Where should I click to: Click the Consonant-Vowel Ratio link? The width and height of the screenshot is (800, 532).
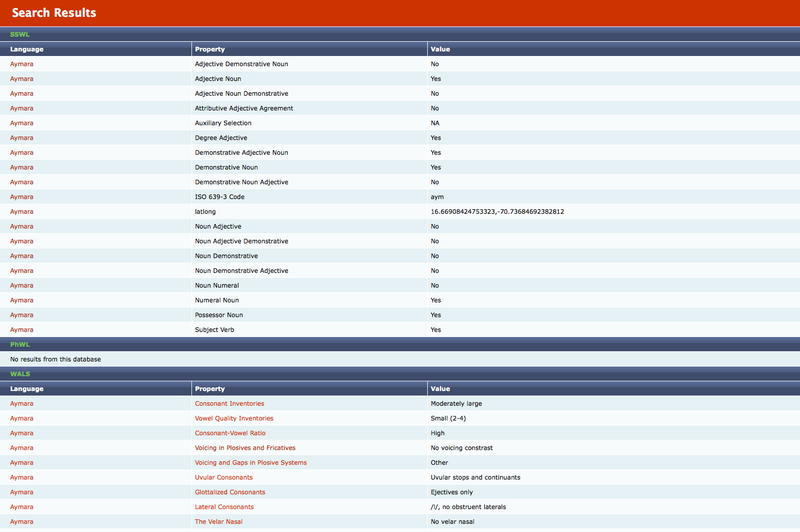point(230,433)
